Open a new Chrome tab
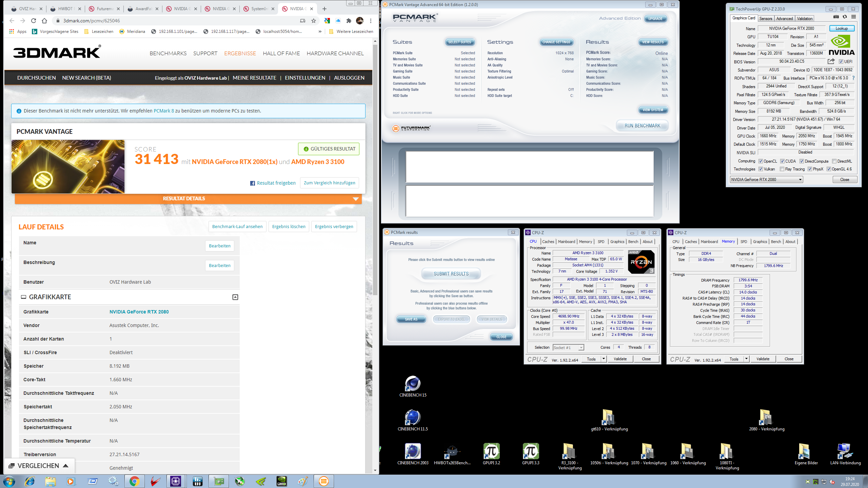The width and height of the screenshot is (868, 488). click(x=324, y=9)
